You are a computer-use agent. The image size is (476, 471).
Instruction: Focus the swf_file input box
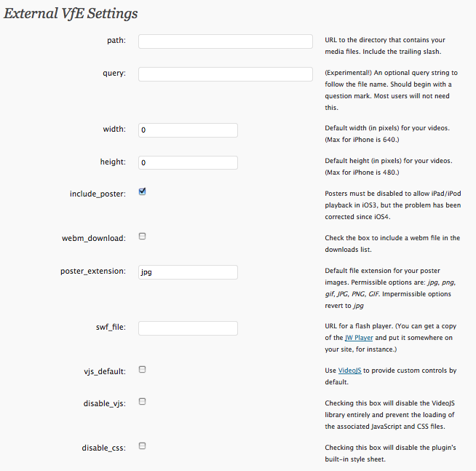point(188,328)
